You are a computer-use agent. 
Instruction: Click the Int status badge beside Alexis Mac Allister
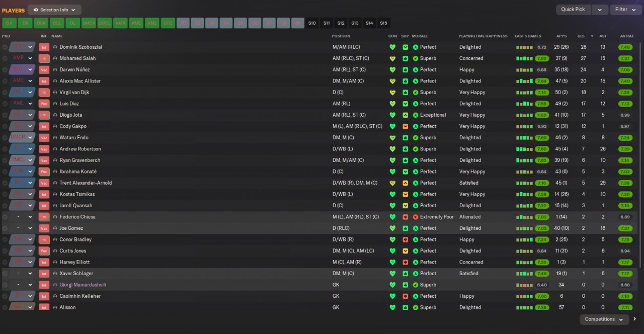pyautogui.click(x=44, y=81)
